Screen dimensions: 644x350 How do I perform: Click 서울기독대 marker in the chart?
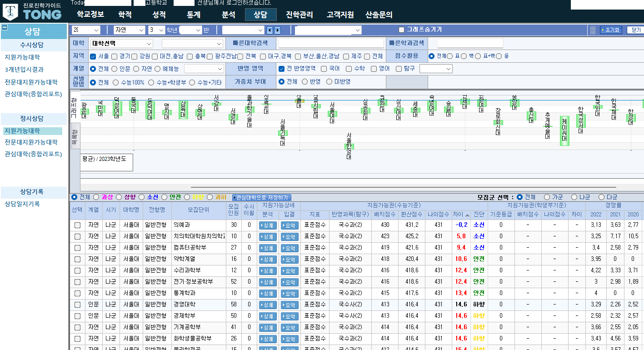pos(283,132)
